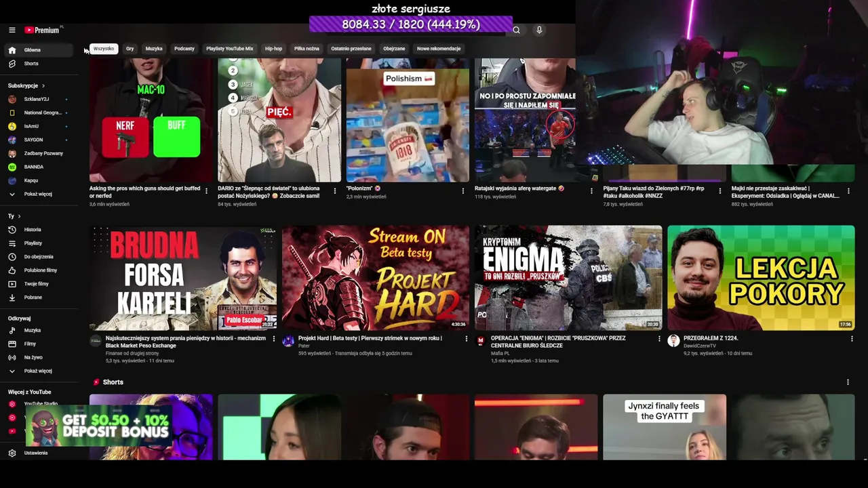Select the Obejrzane filter chip
This screenshot has width=868, height=488.
[394, 49]
